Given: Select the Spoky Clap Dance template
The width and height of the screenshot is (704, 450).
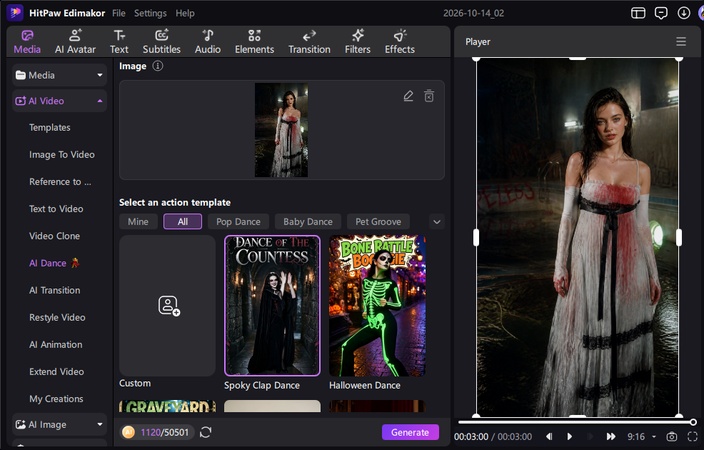Looking at the screenshot, I should tap(272, 305).
